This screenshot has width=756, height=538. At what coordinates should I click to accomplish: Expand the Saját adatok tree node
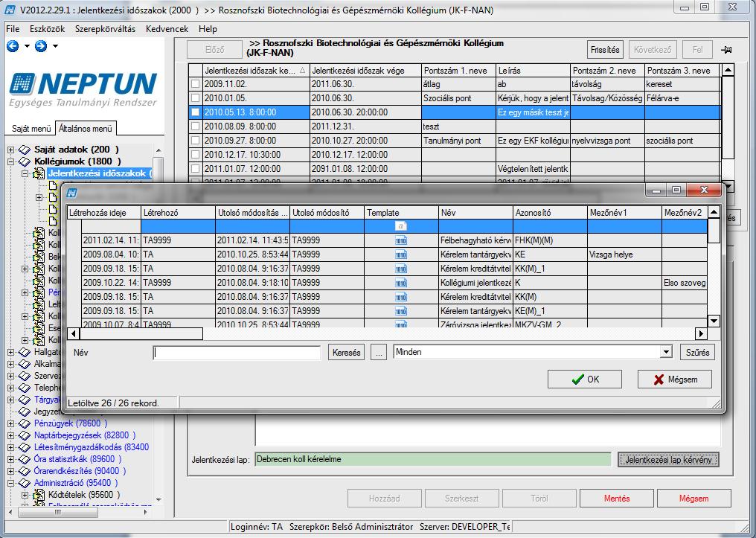(11, 150)
